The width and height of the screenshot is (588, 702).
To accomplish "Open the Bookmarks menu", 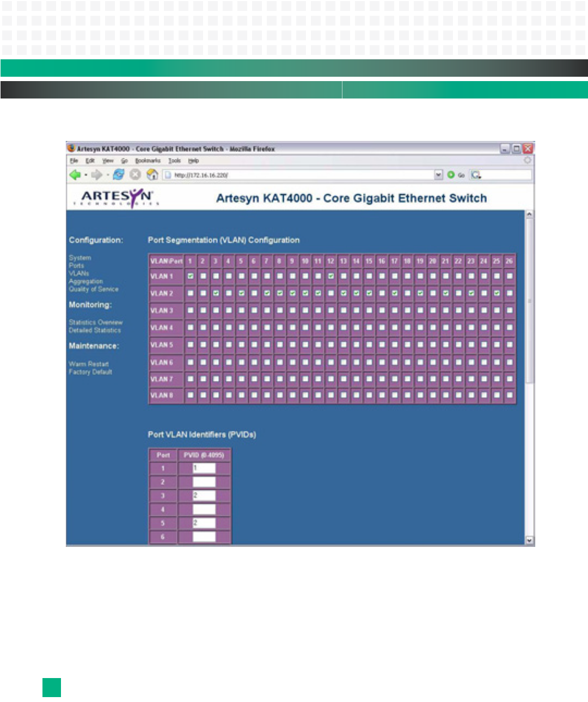I will (x=148, y=161).
